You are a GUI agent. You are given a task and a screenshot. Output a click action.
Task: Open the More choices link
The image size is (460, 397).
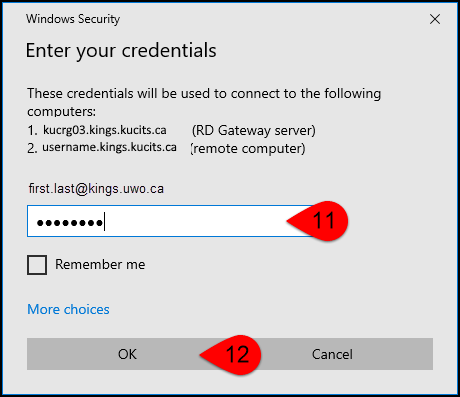68,309
